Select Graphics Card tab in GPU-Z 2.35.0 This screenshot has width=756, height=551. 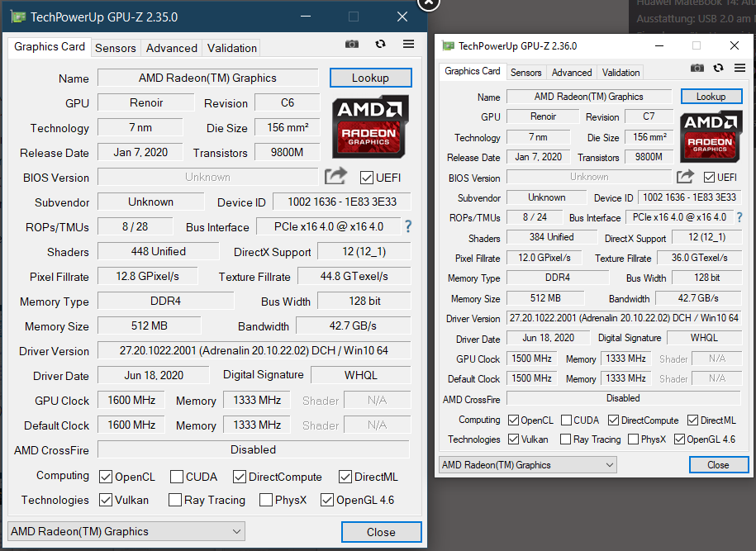tap(50, 47)
